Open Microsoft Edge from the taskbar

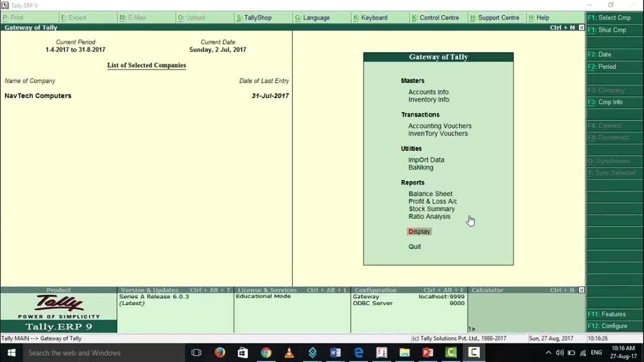coord(358,353)
